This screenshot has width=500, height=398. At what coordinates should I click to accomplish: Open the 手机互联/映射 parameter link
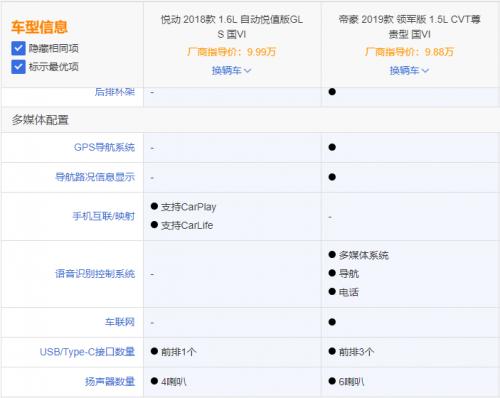coord(104,216)
